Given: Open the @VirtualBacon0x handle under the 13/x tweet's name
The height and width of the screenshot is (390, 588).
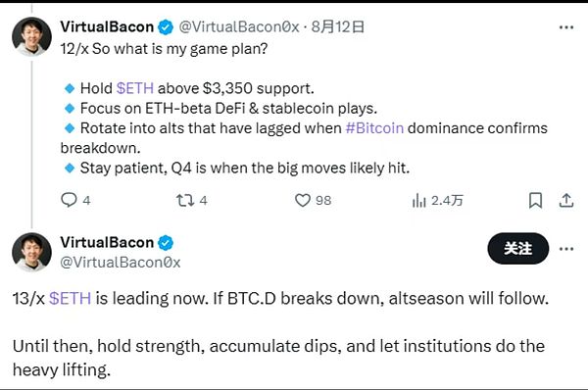Looking at the screenshot, I should tap(121, 263).
